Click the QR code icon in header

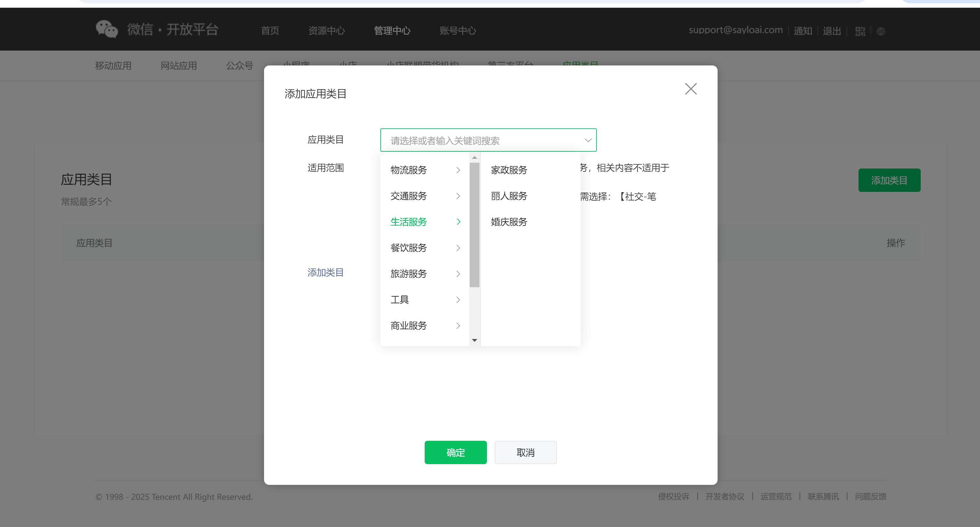point(860,31)
